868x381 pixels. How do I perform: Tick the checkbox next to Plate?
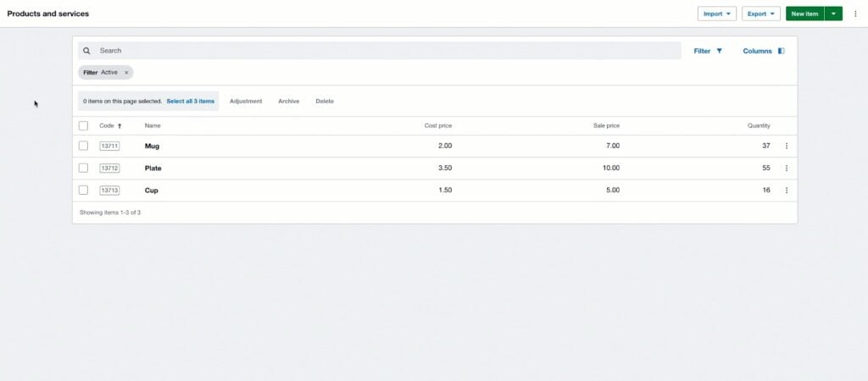coord(83,168)
